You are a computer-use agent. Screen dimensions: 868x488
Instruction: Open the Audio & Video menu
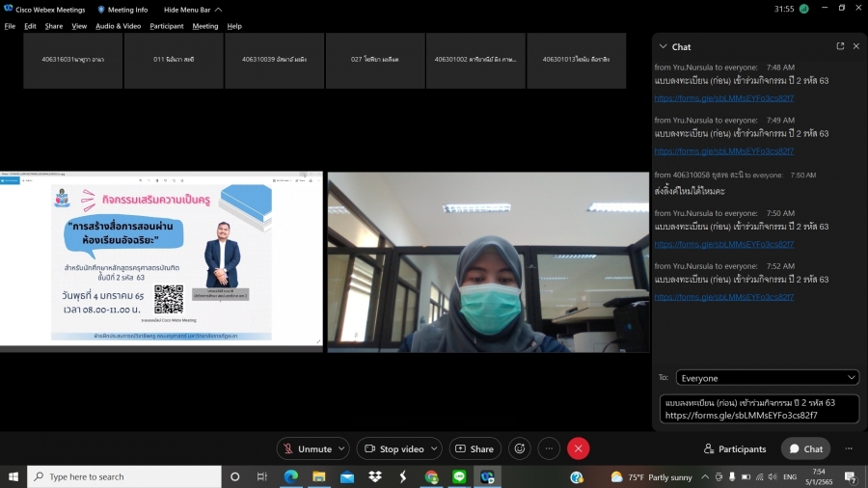[118, 26]
